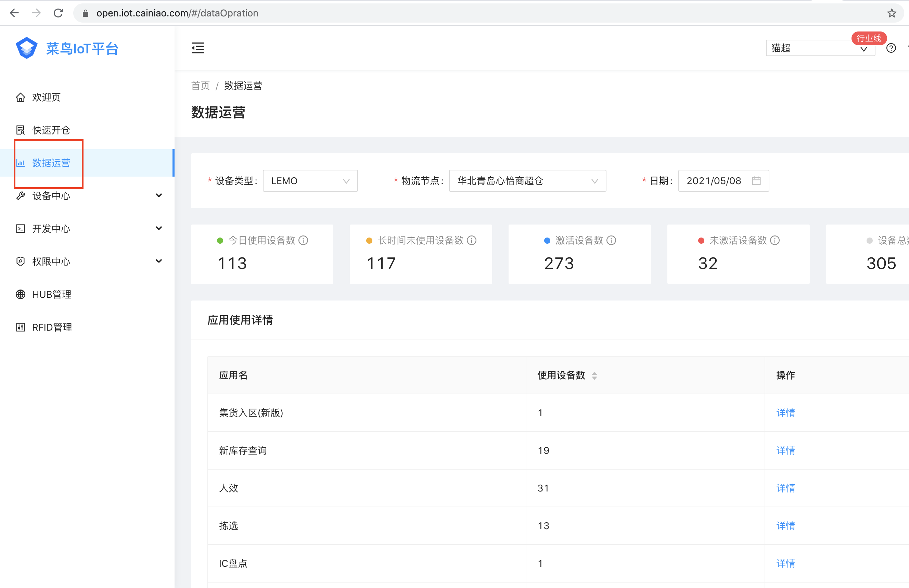Click 详情 link for 新库存查询

785,450
